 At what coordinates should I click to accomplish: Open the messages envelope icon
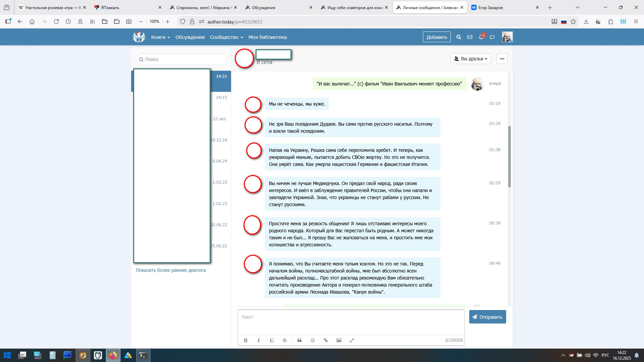point(470,37)
